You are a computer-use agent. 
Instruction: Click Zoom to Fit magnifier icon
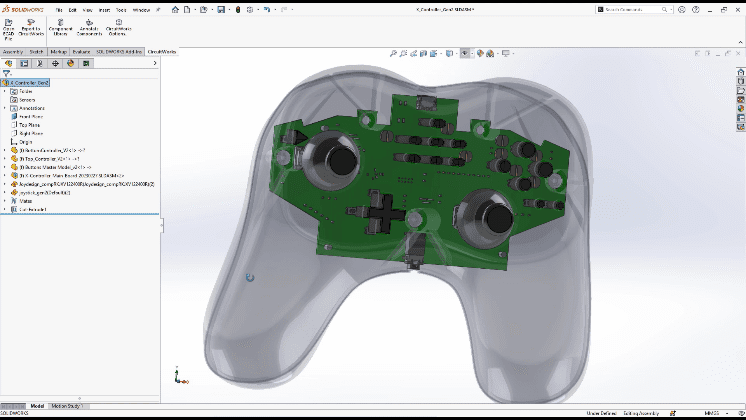pyautogui.click(x=393, y=54)
